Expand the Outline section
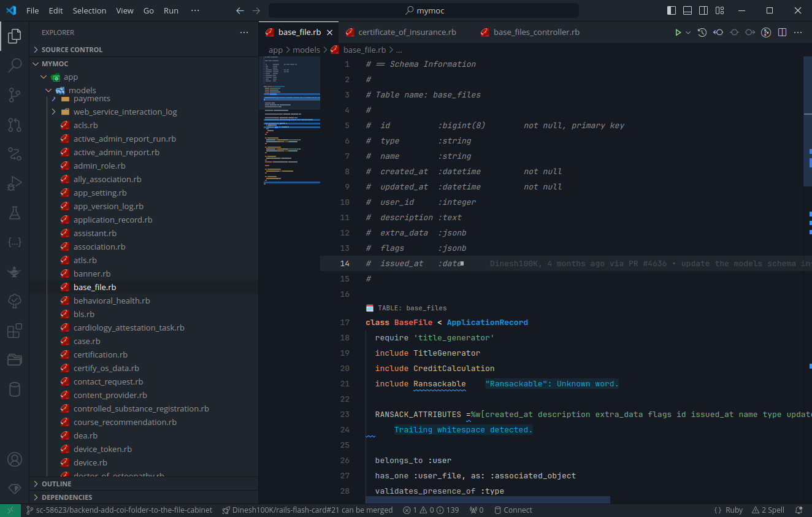 (x=144, y=484)
